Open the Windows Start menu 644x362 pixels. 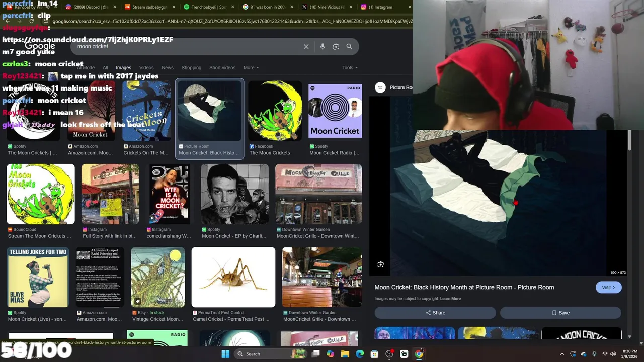pos(225,354)
